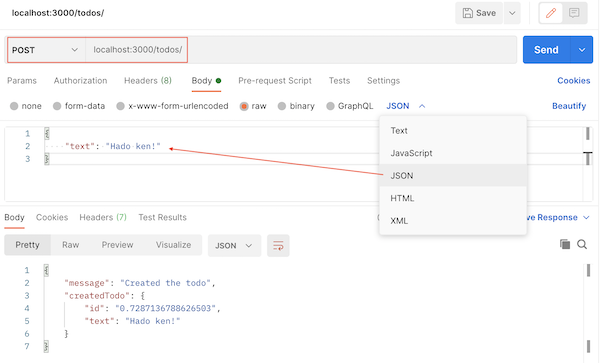Viewport: 600px width, 363px height.
Task: Expand the Send button arrow options
Action: click(x=582, y=50)
